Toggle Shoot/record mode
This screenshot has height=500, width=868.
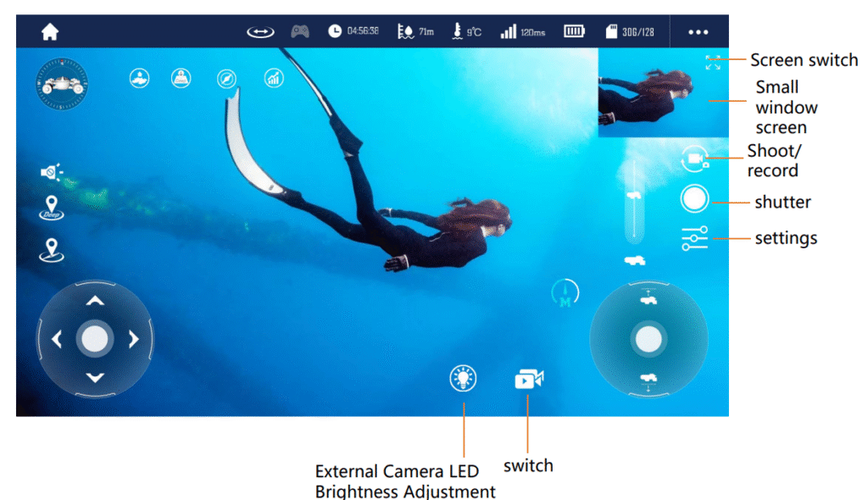point(693,159)
